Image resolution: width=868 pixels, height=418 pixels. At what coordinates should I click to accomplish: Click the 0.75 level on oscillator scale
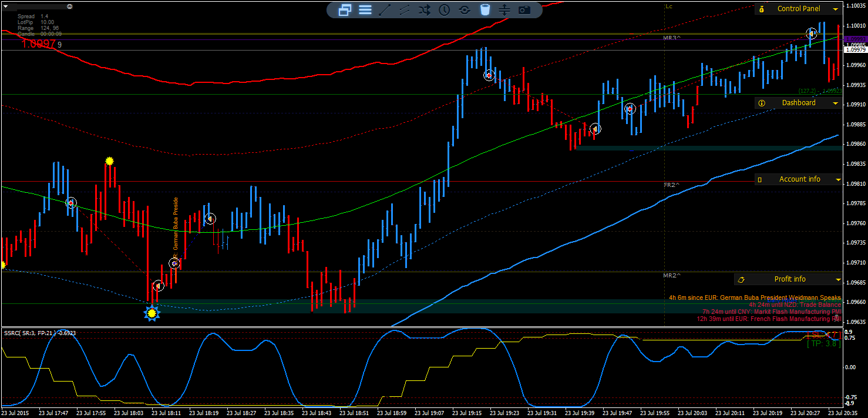tap(849, 338)
